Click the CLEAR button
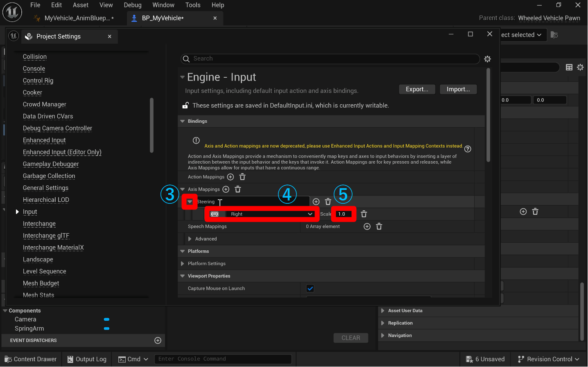Viewport: 588px width, 367px height. point(351,338)
